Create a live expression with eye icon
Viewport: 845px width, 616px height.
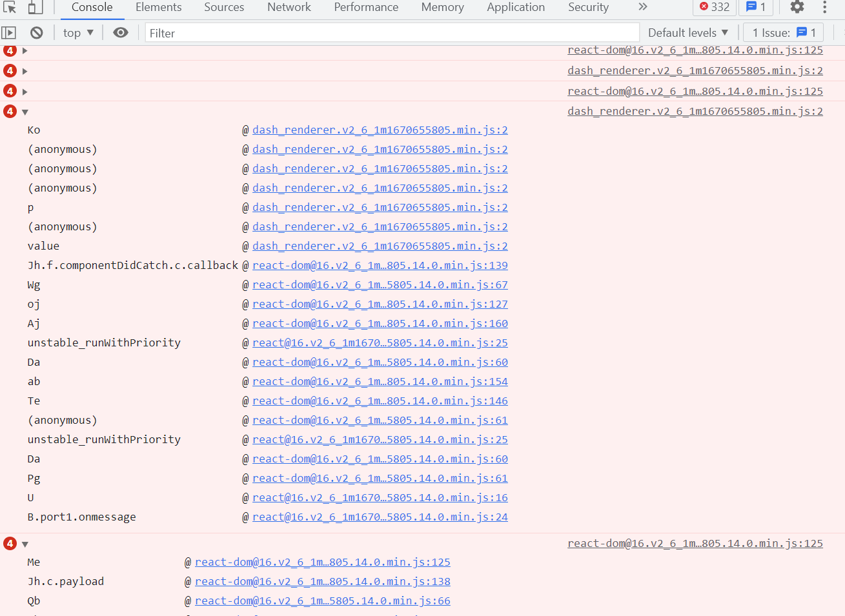click(121, 33)
